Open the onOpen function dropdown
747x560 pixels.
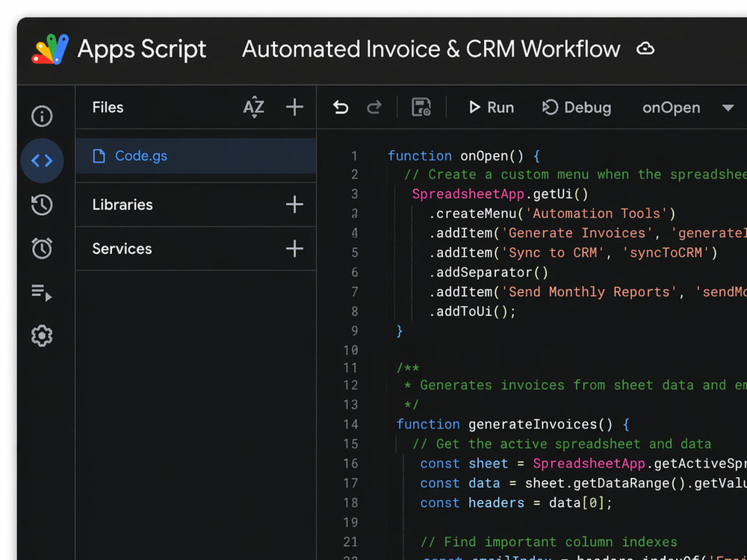click(x=687, y=108)
